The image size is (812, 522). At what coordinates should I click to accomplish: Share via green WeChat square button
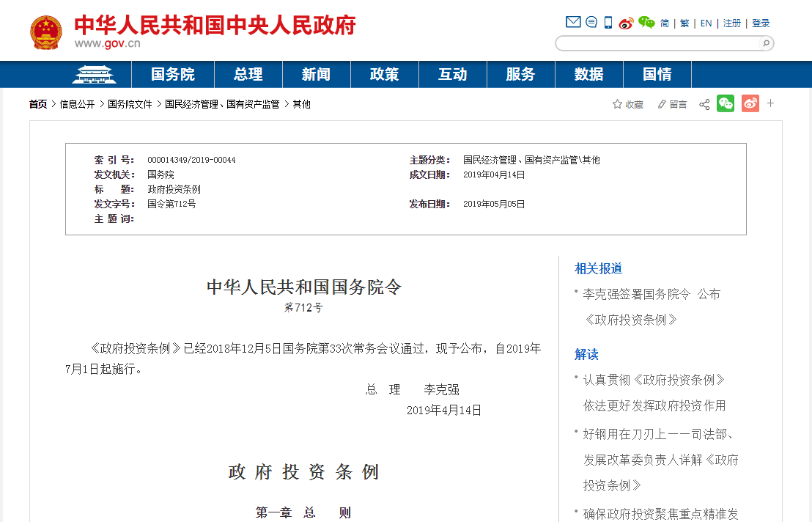pyautogui.click(x=726, y=103)
